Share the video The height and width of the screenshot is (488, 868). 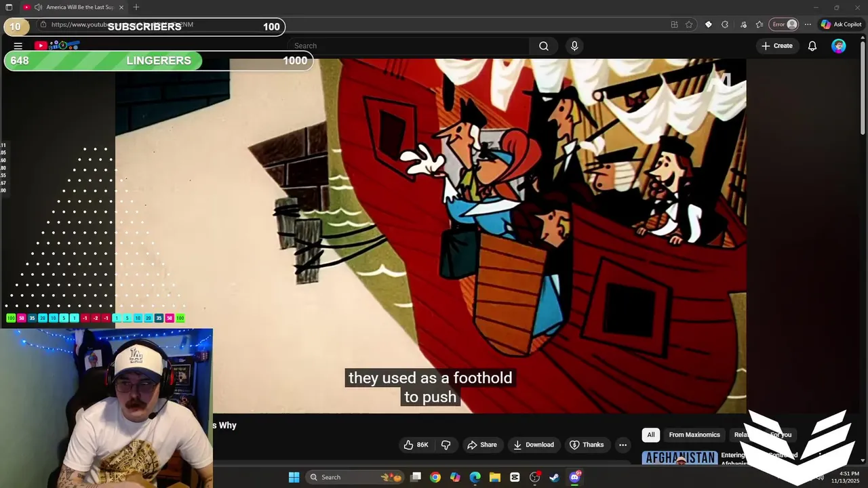coord(482,445)
